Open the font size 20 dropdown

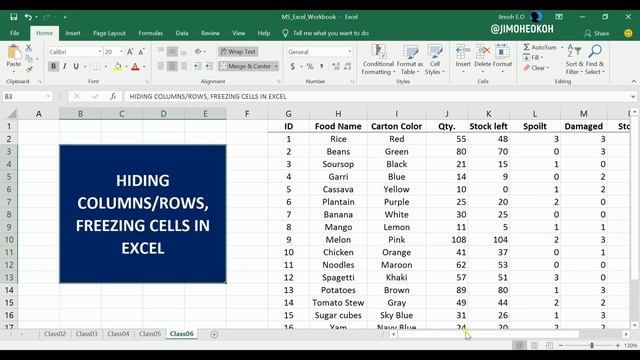122,52
